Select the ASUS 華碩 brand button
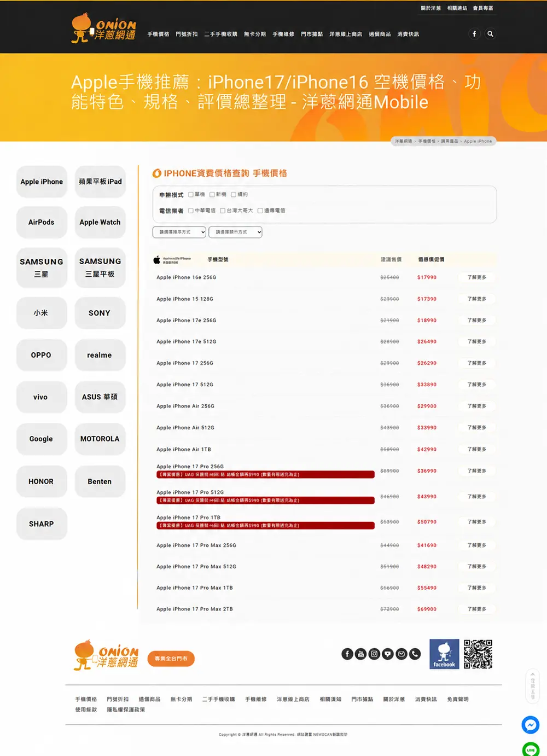Image resolution: width=547 pixels, height=756 pixels. point(100,397)
